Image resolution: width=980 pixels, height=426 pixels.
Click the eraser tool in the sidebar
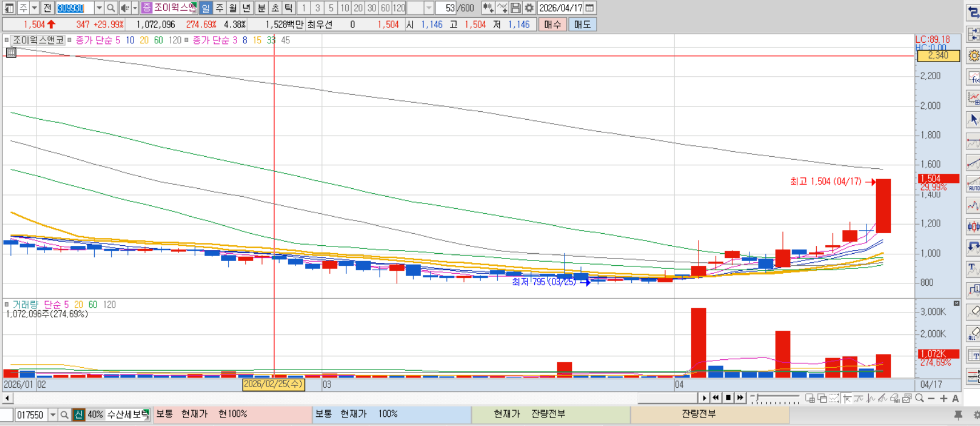pyautogui.click(x=973, y=311)
